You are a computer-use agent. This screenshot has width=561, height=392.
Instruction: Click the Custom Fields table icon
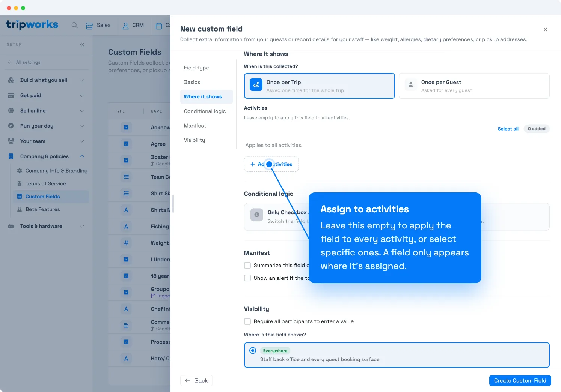point(20,197)
